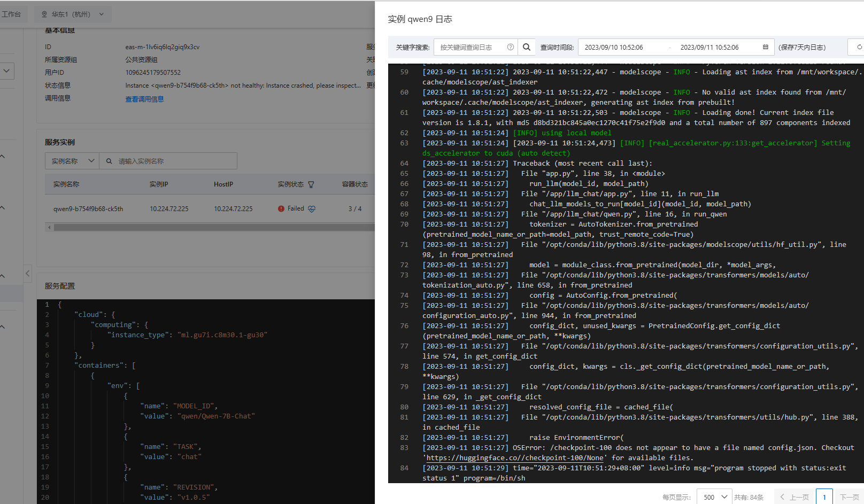Click the health diagnose icon beside Failed

312,209
